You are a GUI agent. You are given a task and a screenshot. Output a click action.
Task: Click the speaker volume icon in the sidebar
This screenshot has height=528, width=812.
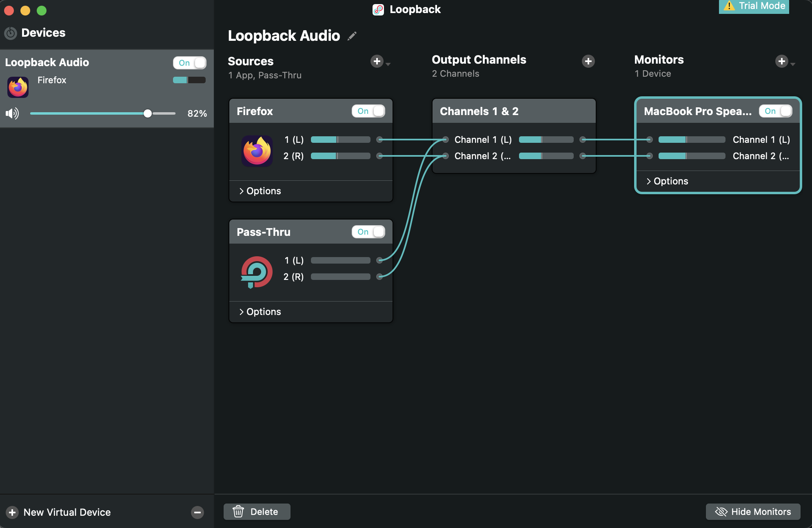pyautogui.click(x=12, y=113)
